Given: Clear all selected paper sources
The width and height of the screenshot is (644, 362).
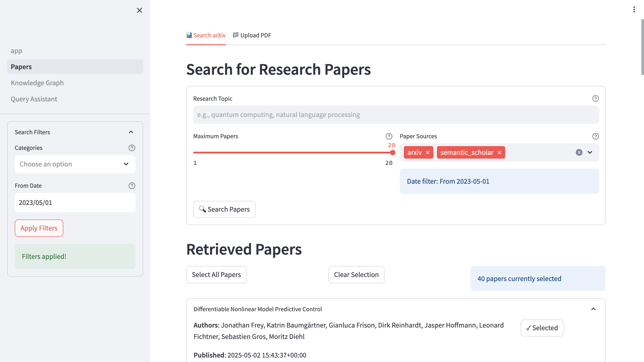Looking at the screenshot, I should (x=579, y=152).
